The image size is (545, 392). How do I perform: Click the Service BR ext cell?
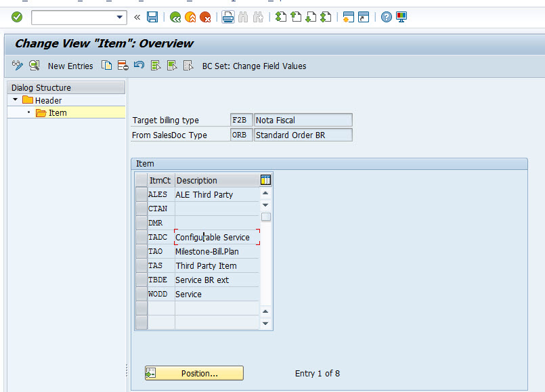coord(217,280)
